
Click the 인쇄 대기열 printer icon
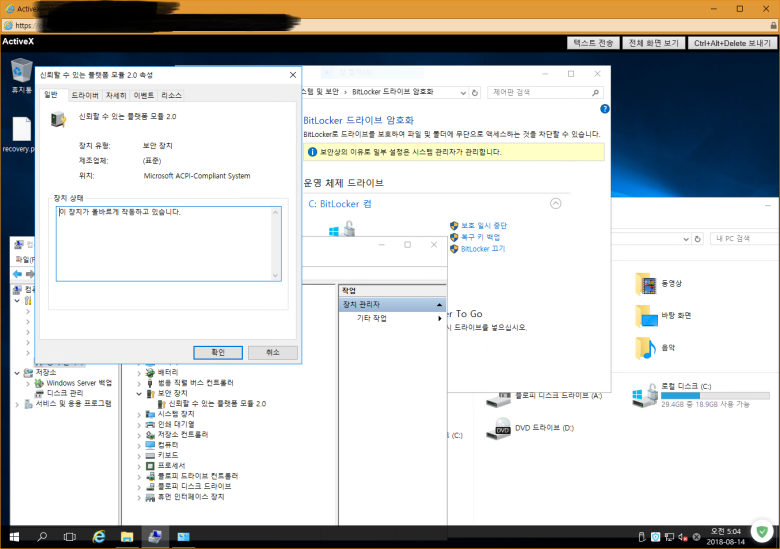[150, 424]
